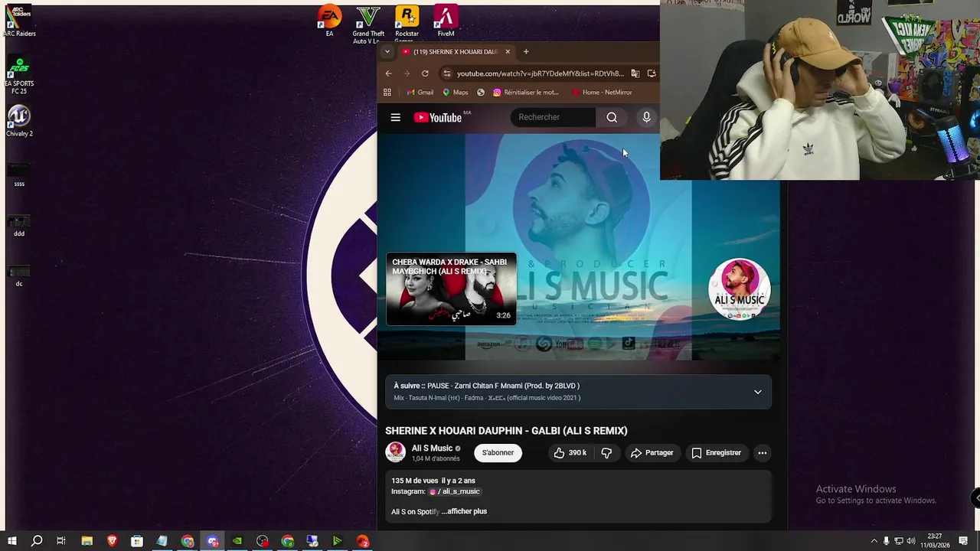
Task: Show hidden system tray icons
Action: click(x=874, y=541)
